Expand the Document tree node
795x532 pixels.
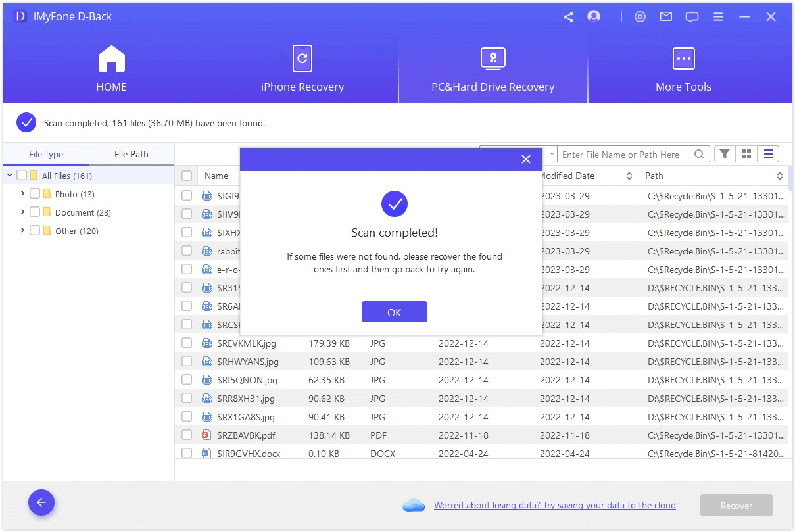pos(23,212)
